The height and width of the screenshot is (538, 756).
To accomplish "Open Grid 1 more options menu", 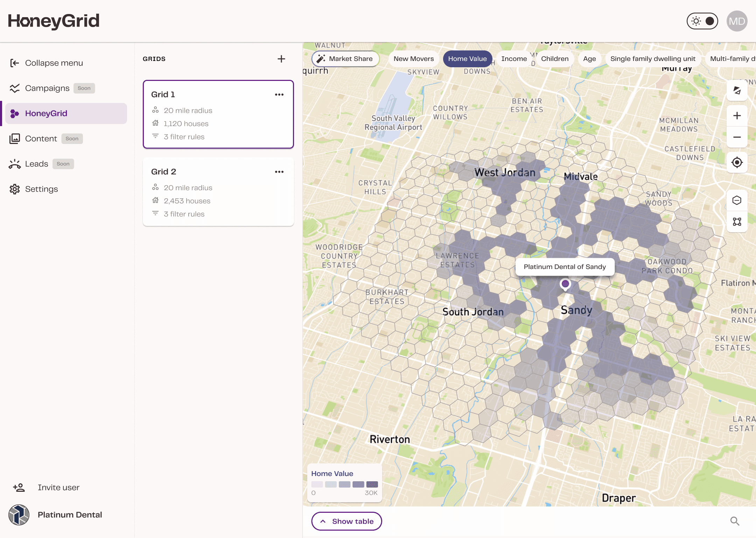I will pyautogui.click(x=279, y=95).
